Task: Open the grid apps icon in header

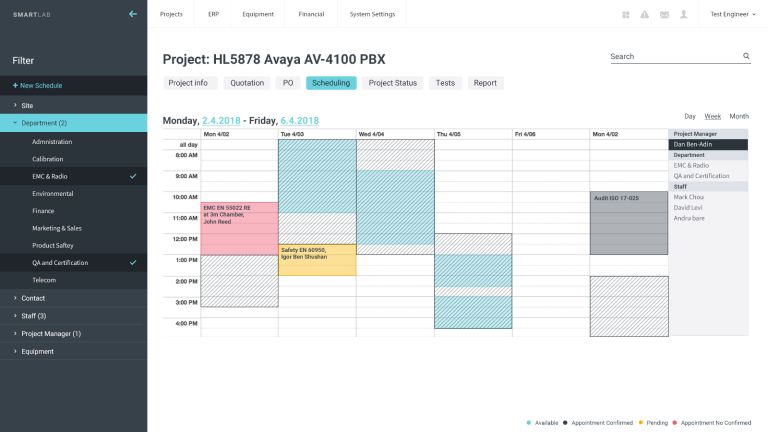Action: (x=626, y=15)
